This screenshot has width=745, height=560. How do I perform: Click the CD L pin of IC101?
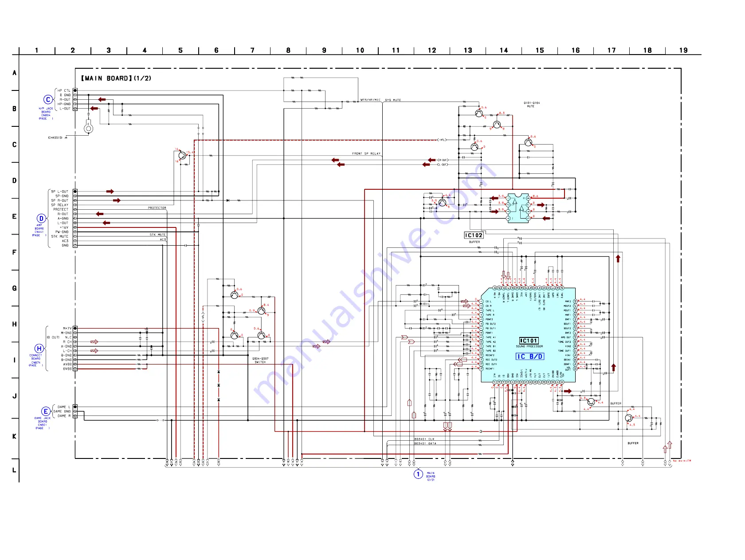click(x=488, y=302)
